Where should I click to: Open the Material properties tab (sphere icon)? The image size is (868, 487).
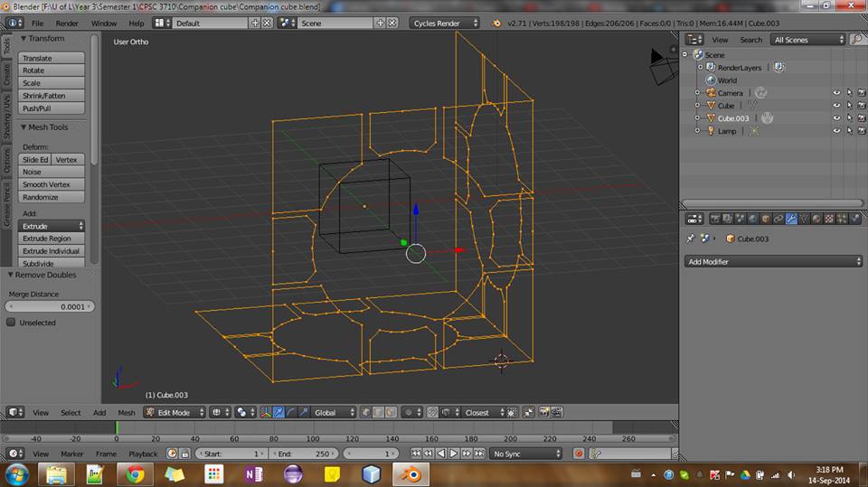pos(816,219)
